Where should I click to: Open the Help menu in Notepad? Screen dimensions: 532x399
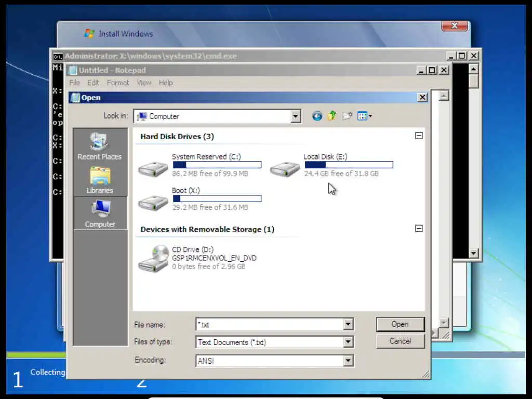tap(166, 83)
